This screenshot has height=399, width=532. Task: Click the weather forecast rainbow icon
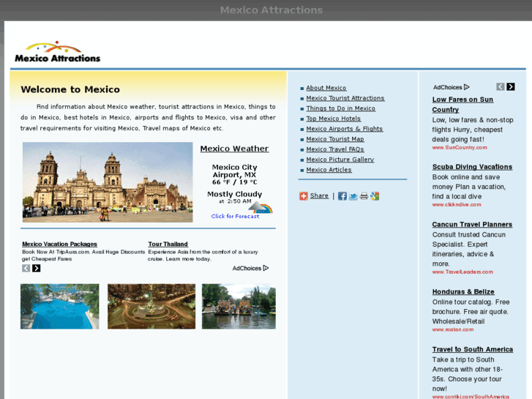[261, 207]
